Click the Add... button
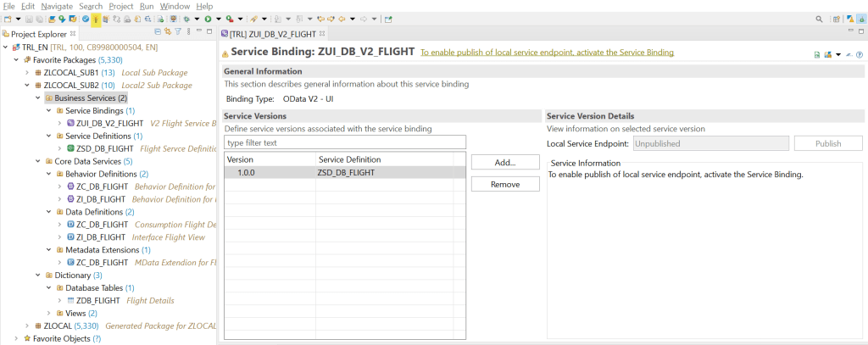 [504, 162]
